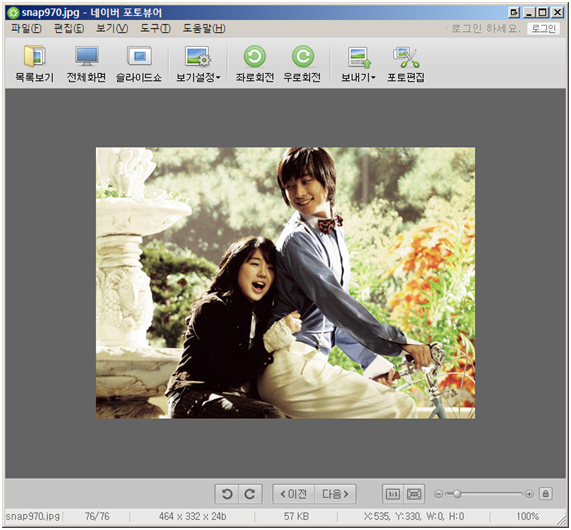This screenshot has width=571, height=530.
Task: Click the 로그인 하세요 prompt text
Action: click(x=486, y=28)
